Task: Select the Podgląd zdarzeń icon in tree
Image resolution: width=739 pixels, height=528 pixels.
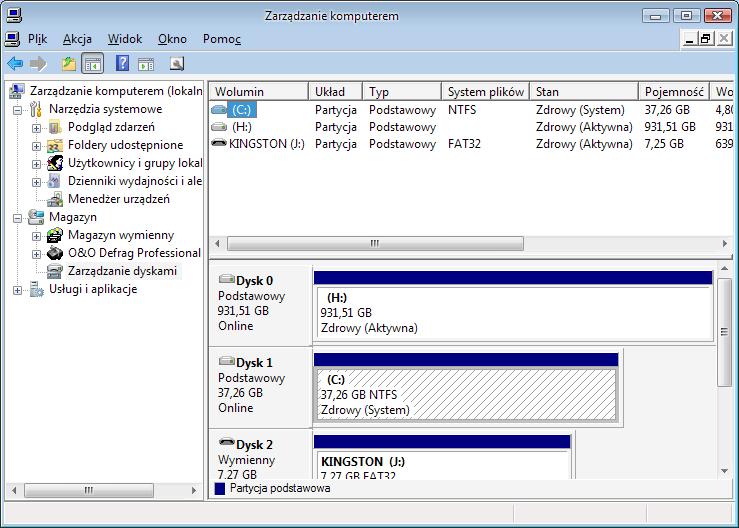Action: click(55, 127)
